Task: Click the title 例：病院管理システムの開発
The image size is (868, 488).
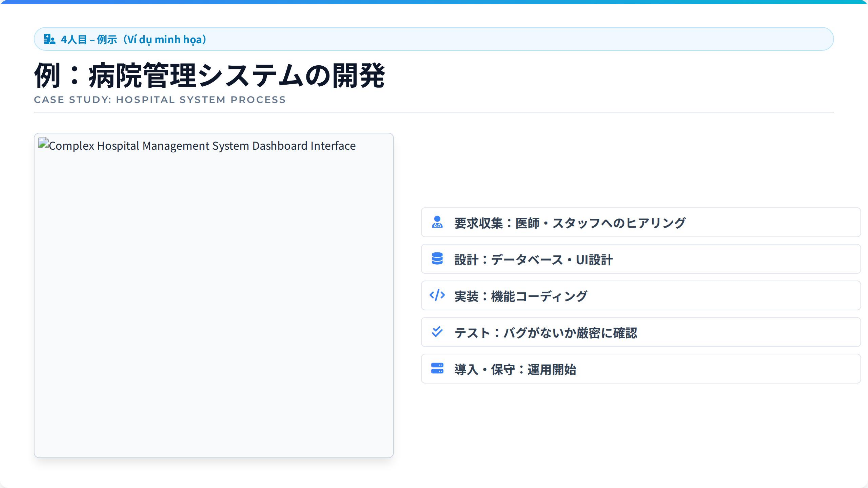Action: (209, 75)
